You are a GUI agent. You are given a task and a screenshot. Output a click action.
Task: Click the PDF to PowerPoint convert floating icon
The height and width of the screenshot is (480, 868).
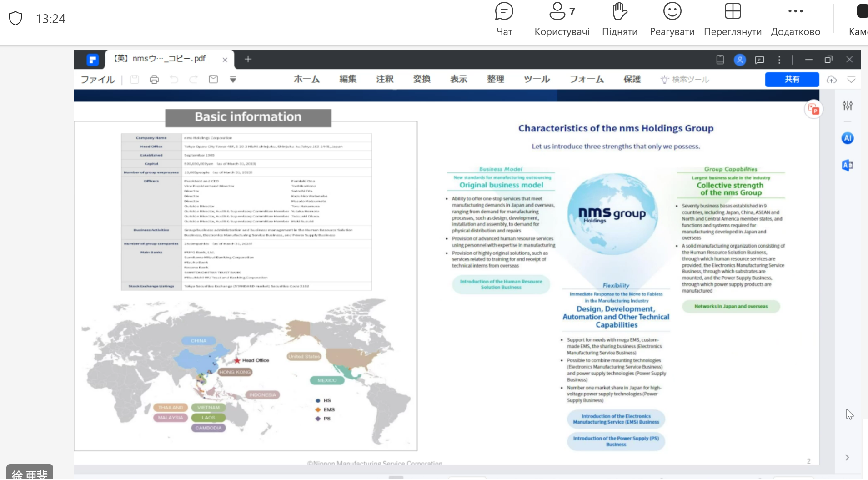pyautogui.click(x=813, y=109)
